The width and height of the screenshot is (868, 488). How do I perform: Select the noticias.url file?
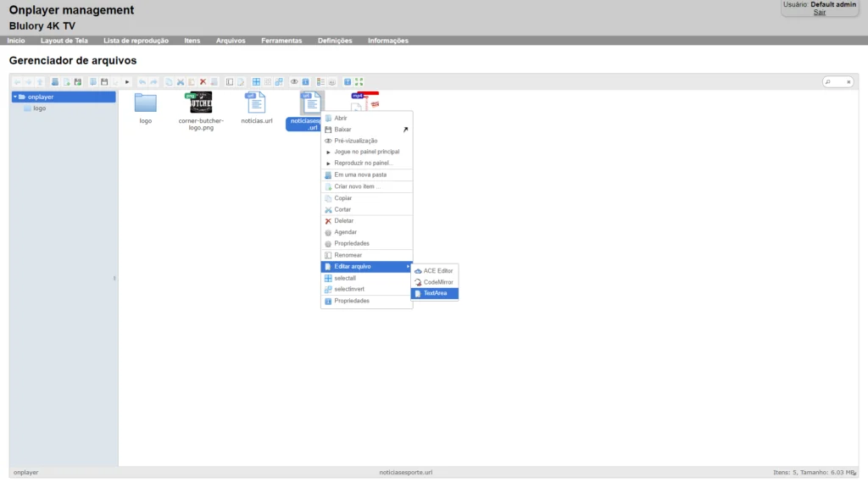[256, 108]
